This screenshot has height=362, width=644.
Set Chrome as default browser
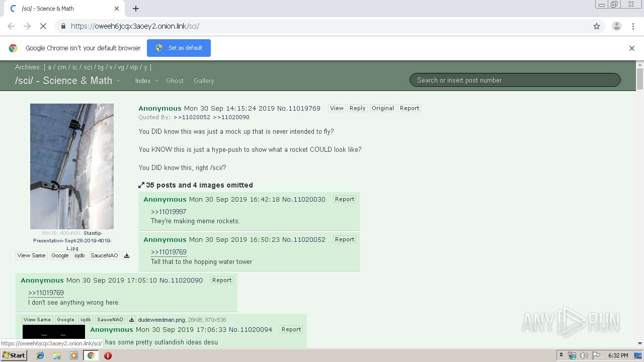point(179,48)
